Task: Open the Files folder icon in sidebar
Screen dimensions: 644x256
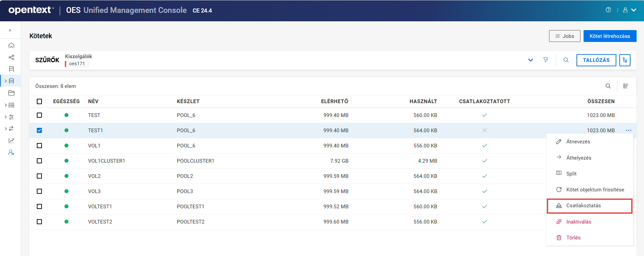Action: point(11,93)
